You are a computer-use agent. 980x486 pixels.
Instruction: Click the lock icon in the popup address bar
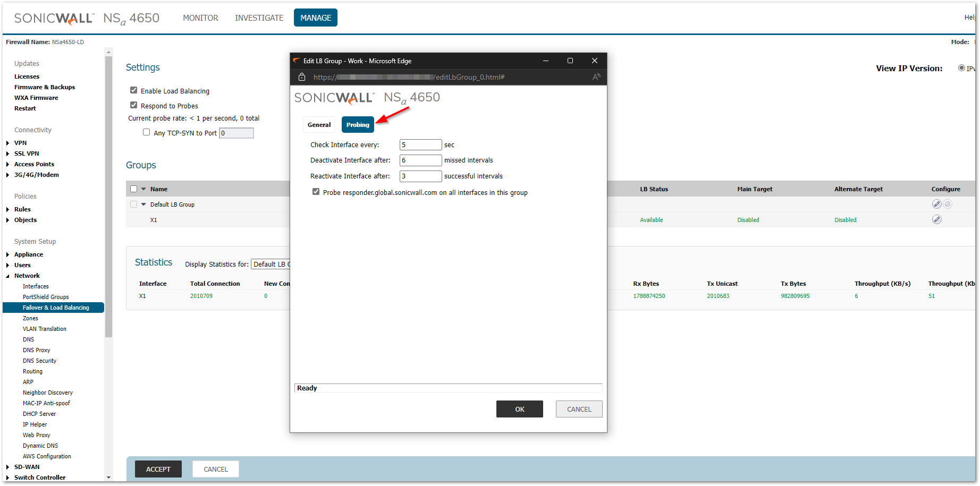point(302,77)
